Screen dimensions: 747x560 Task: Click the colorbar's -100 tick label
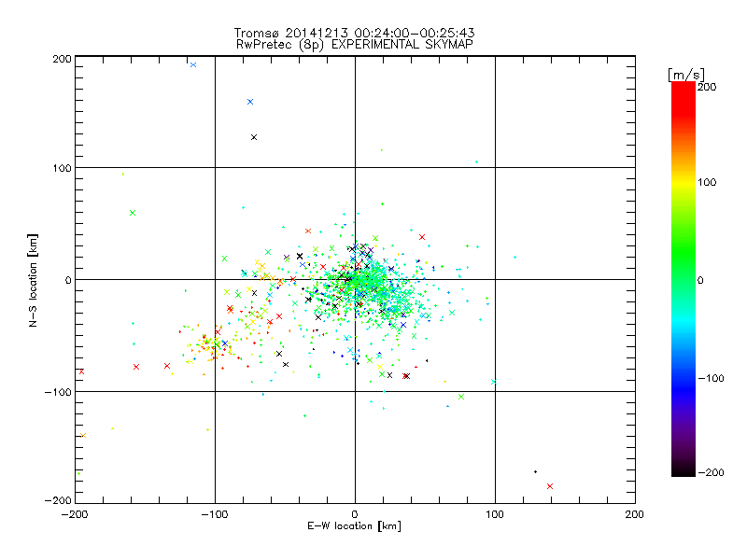pyautogui.click(x=711, y=378)
